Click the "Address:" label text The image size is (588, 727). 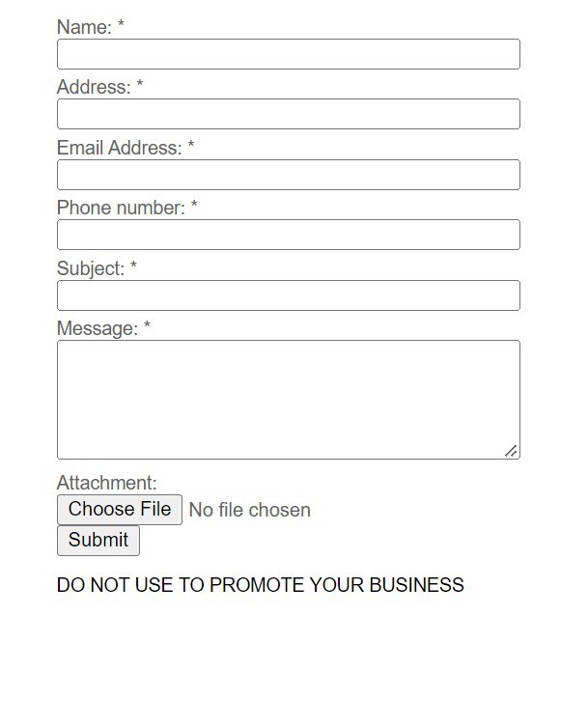point(93,87)
